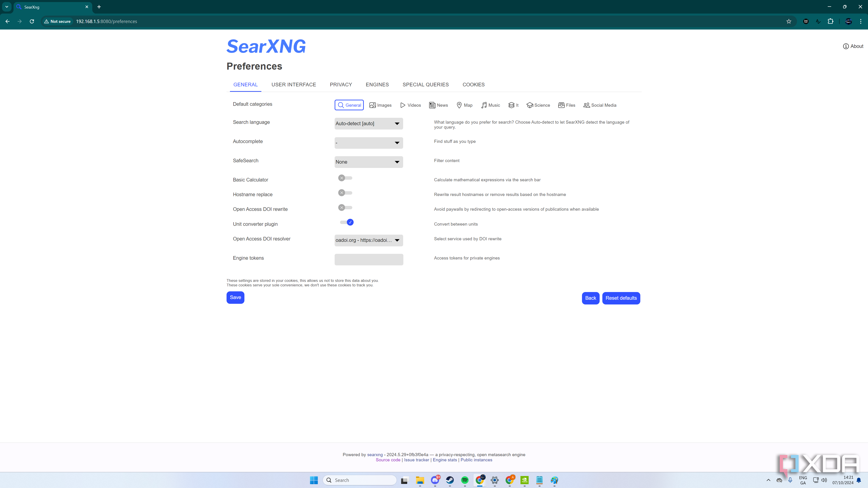The height and width of the screenshot is (488, 868).
Task: Disable the Unit converter plugin toggle
Action: click(x=347, y=222)
